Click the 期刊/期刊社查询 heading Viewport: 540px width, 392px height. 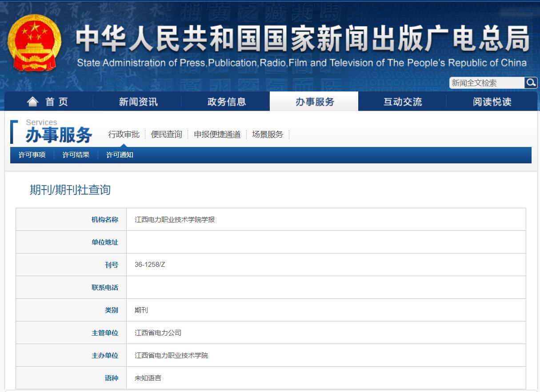click(70, 190)
